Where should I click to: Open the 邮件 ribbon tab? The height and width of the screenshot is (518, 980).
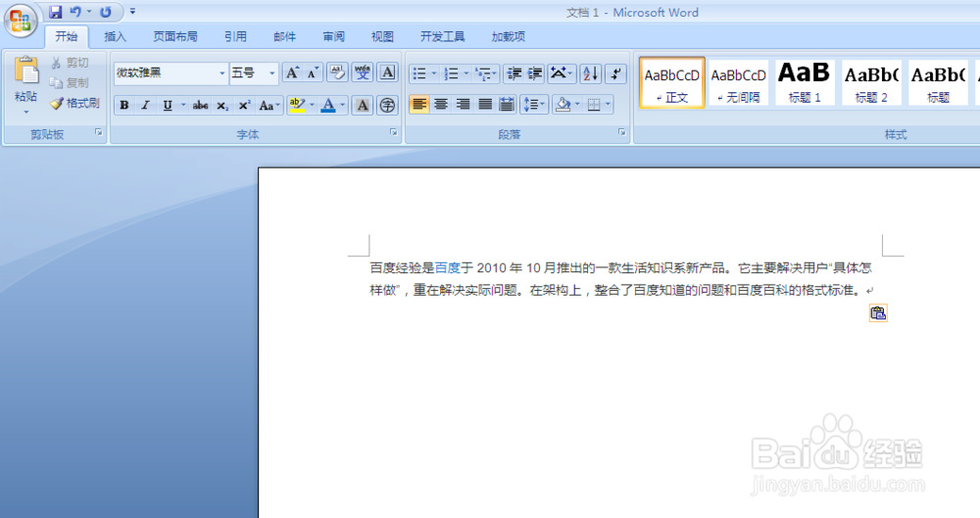pyautogui.click(x=284, y=37)
